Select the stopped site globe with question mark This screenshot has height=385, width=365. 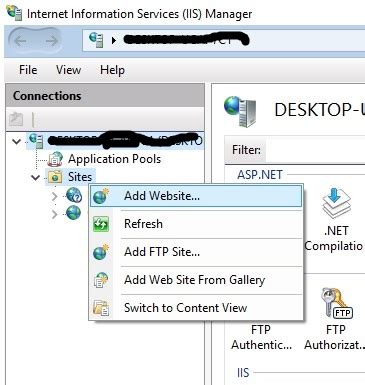click(x=74, y=195)
